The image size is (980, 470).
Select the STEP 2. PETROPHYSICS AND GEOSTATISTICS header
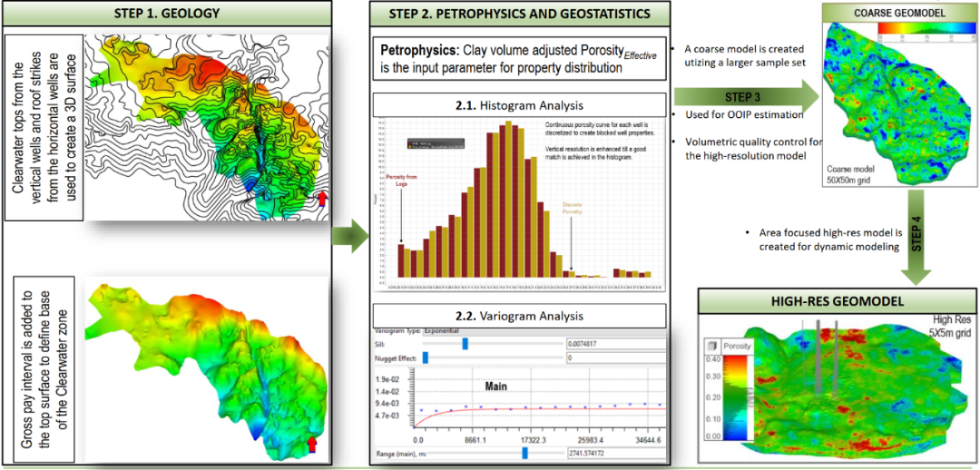(520, 13)
